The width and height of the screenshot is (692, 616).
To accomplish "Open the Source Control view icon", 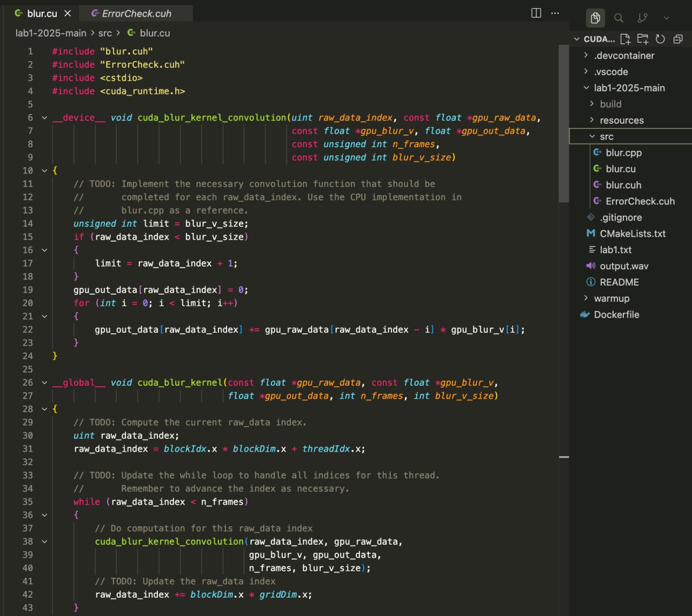I will (643, 18).
